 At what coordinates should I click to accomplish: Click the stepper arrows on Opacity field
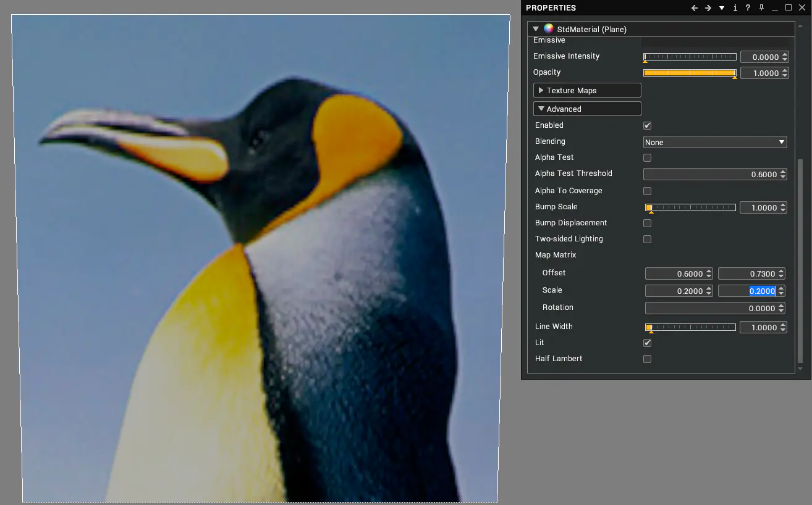click(785, 73)
